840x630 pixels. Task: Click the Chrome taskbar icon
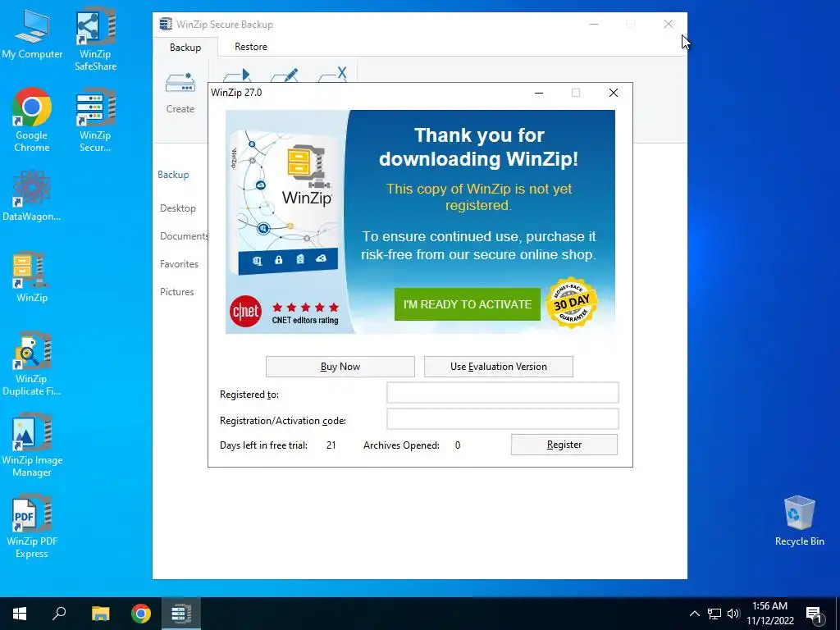pos(141,614)
